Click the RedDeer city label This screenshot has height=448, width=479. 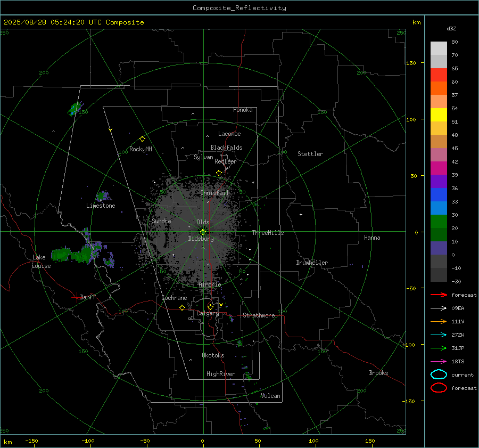[226, 161]
